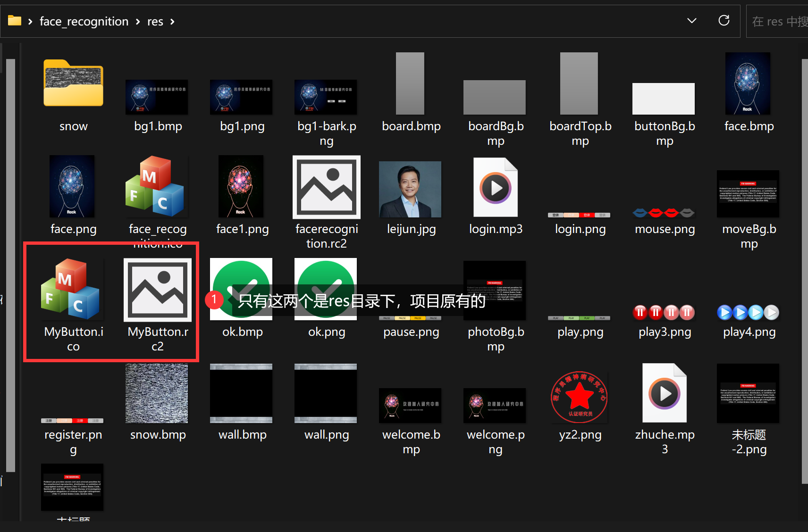Select the boardBg.bmp file

tap(495, 97)
